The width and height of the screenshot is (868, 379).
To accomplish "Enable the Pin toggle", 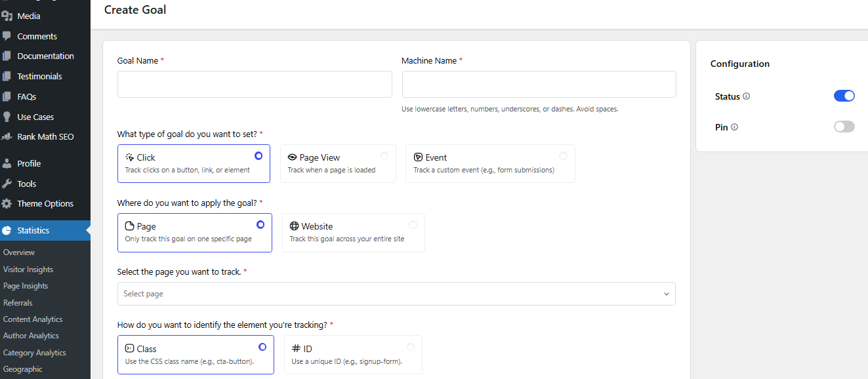I will (x=844, y=127).
